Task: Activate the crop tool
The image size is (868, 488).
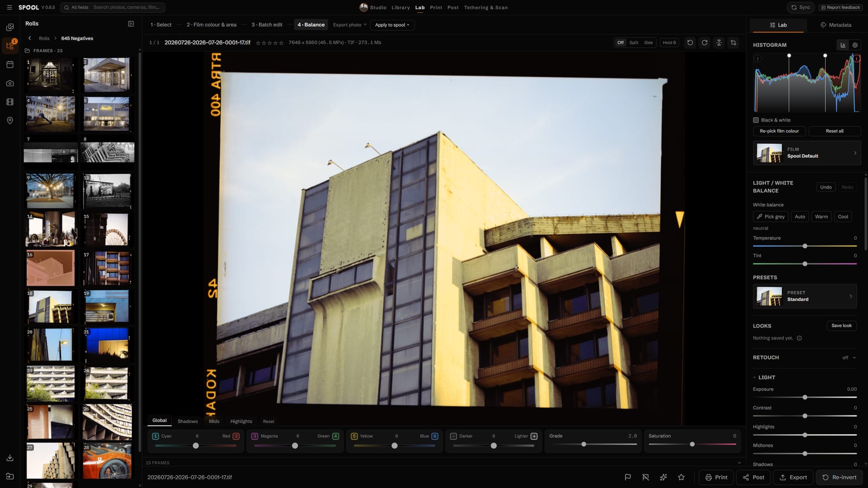Action: (733, 42)
